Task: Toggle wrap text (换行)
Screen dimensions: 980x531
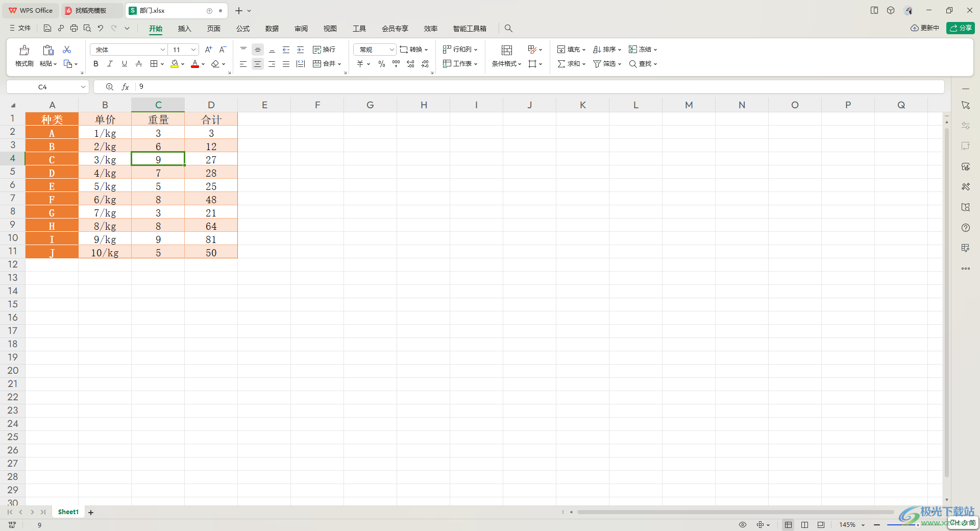Action: point(324,50)
